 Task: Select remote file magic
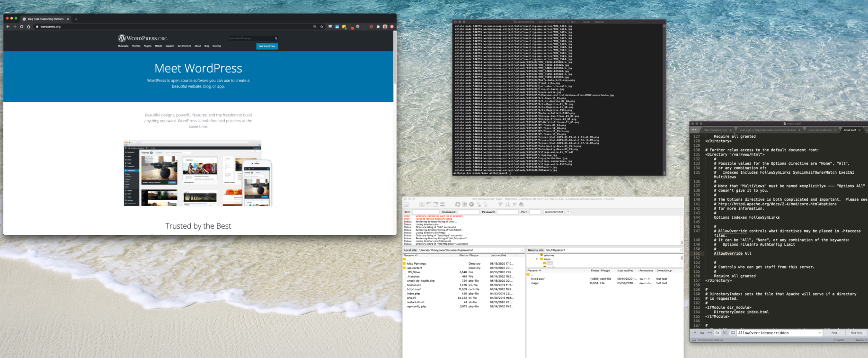(x=535, y=283)
